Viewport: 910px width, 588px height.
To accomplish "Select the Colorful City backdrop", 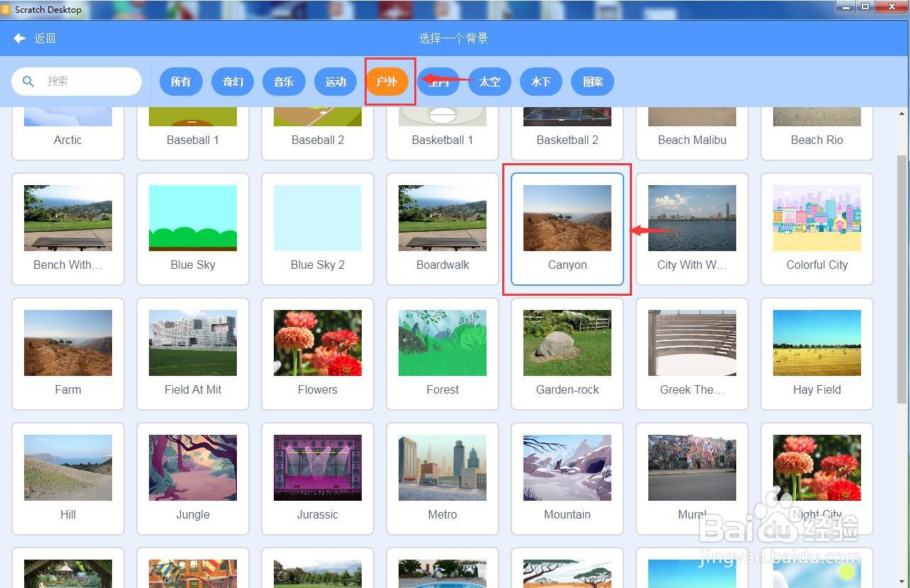I will tap(817, 229).
